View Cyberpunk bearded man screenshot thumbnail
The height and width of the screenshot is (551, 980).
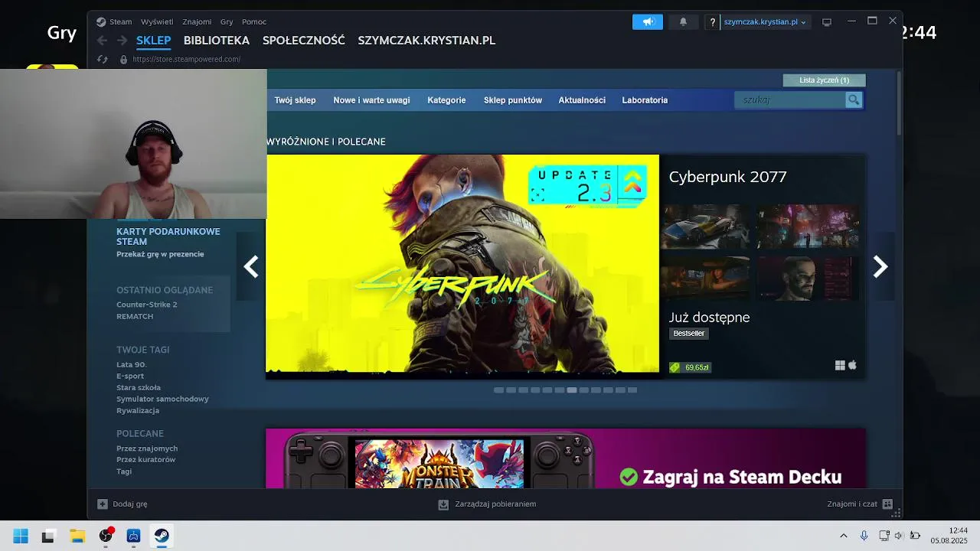pyautogui.click(x=808, y=279)
